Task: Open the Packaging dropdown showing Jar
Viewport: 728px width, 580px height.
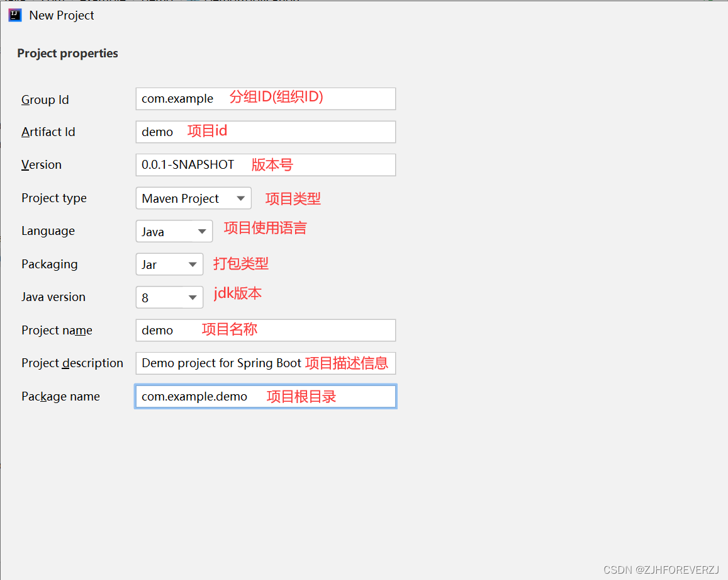Action: coord(169,264)
